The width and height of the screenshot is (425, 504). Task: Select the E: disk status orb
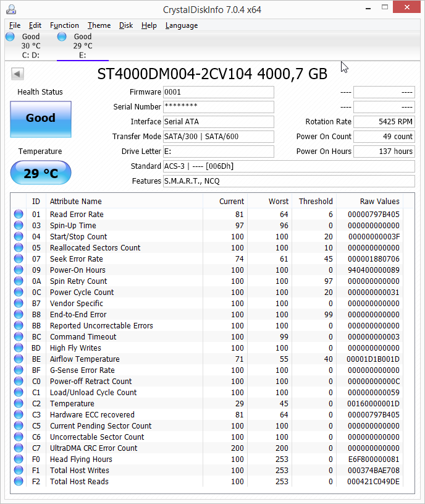[62, 36]
